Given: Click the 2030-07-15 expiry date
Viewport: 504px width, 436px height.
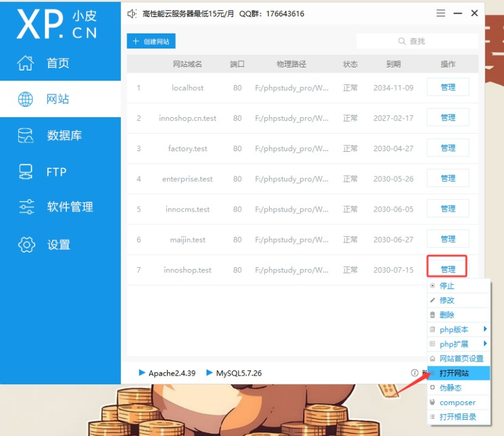Looking at the screenshot, I should pos(393,270).
